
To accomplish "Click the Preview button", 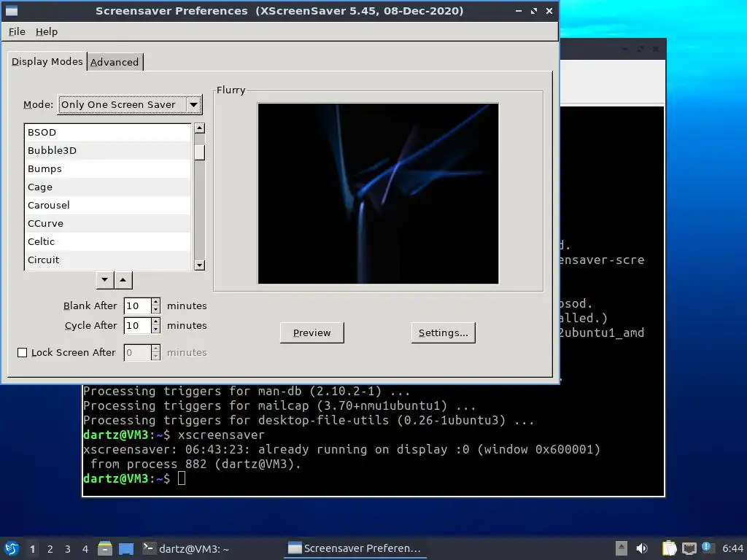I will [x=311, y=332].
